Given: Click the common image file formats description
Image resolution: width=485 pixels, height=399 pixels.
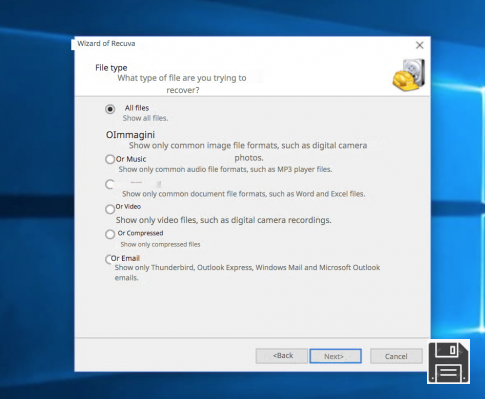Looking at the screenshot, I should pyautogui.click(x=248, y=151).
